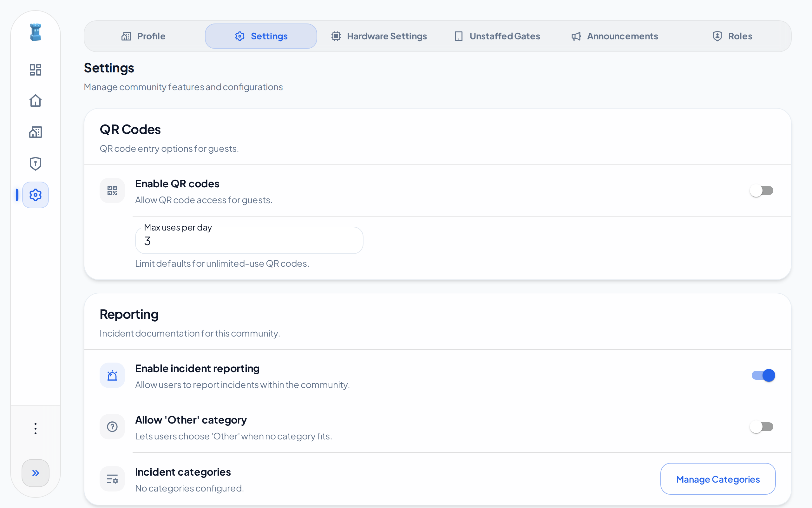Click 'Limit defaults for unlimited-use QR codes.' text
This screenshot has width=812, height=508.
[222, 264]
